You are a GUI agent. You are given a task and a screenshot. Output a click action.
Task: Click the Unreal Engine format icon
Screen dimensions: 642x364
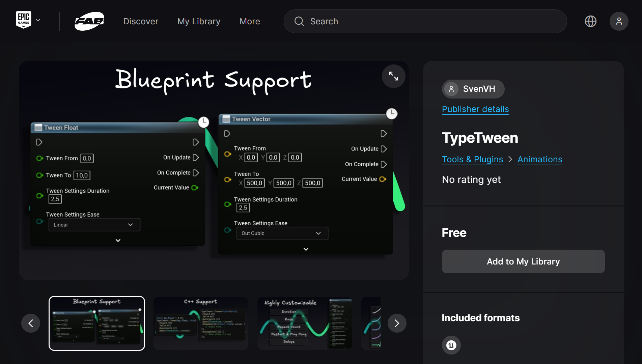pyautogui.click(x=451, y=345)
